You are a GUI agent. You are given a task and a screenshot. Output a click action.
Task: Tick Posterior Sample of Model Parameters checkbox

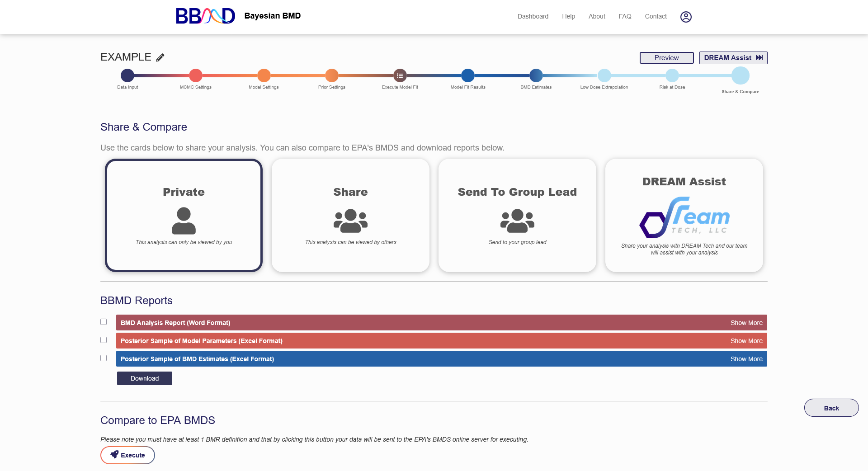tap(104, 340)
